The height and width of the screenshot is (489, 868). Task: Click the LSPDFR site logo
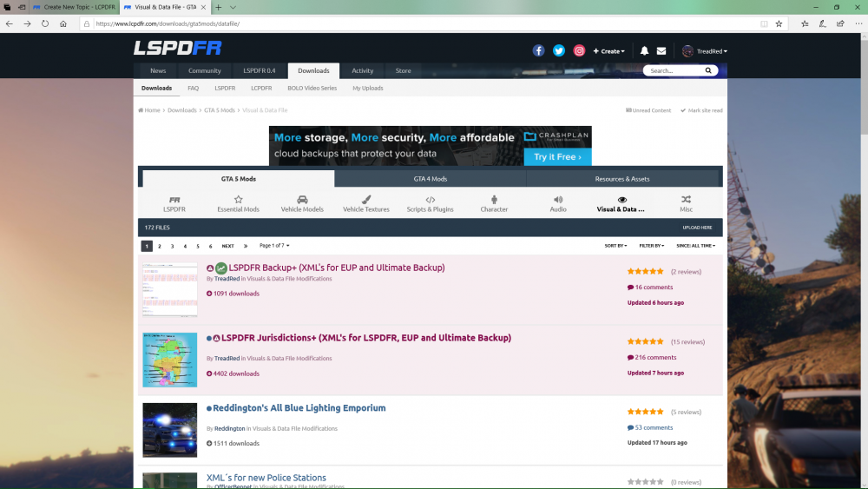[x=177, y=48]
